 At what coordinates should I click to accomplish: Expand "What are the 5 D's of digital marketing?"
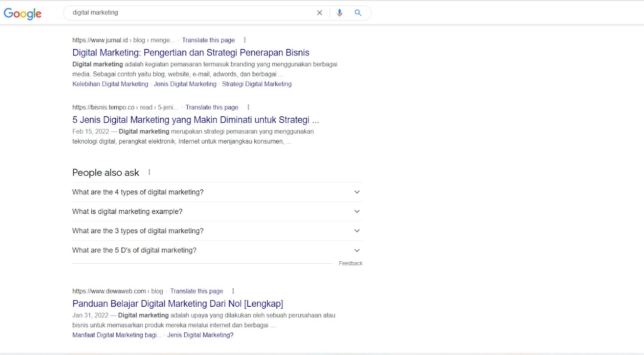pos(217,250)
